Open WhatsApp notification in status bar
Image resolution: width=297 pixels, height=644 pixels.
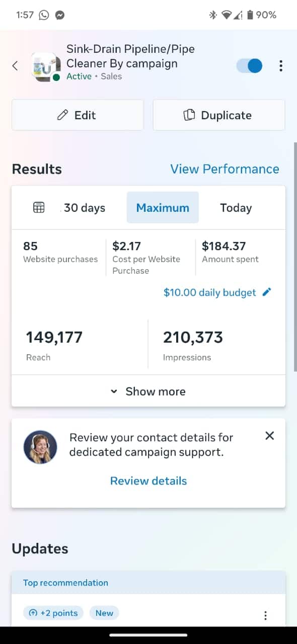point(44,15)
